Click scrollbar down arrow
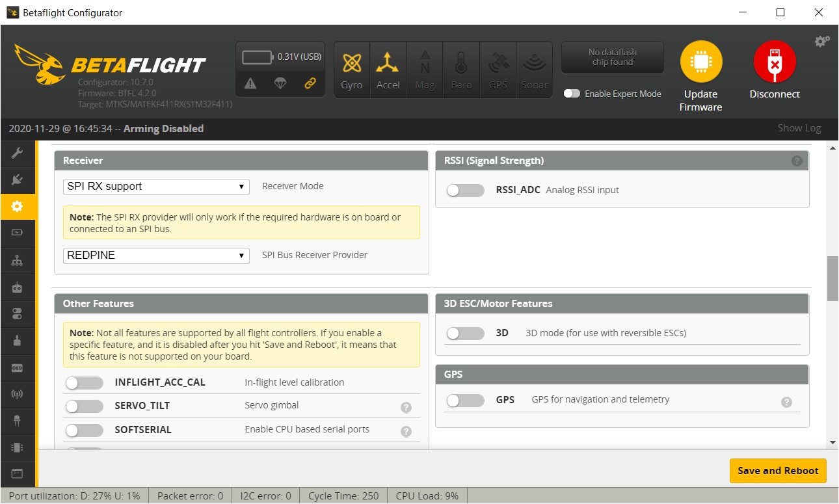 click(x=832, y=442)
